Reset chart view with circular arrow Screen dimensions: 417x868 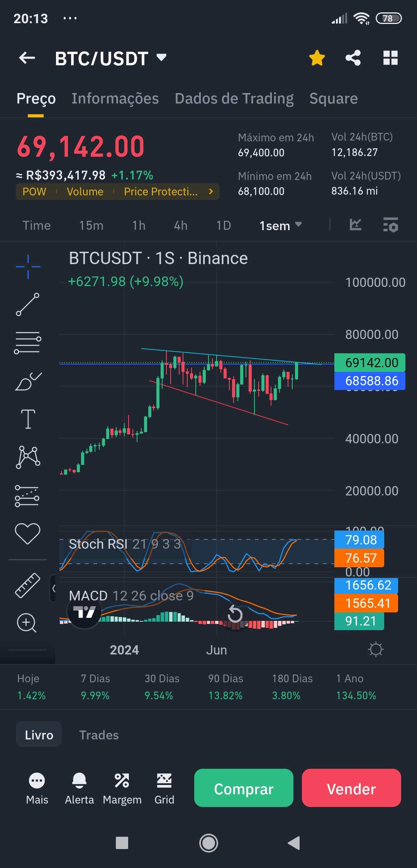tap(234, 614)
